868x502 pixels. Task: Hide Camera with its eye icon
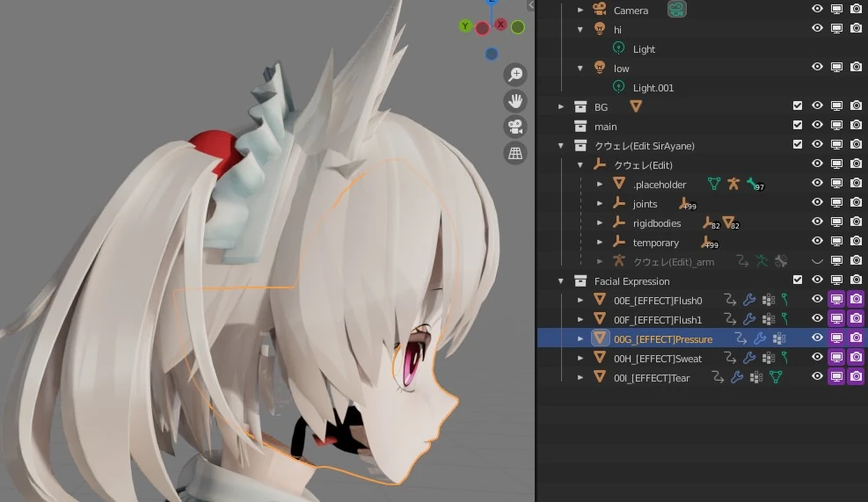click(x=817, y=9)
